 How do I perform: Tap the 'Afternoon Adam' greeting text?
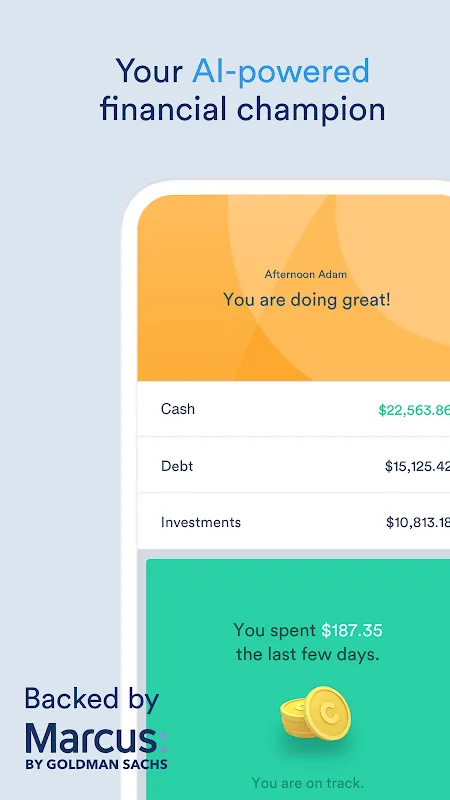point(306,274)
